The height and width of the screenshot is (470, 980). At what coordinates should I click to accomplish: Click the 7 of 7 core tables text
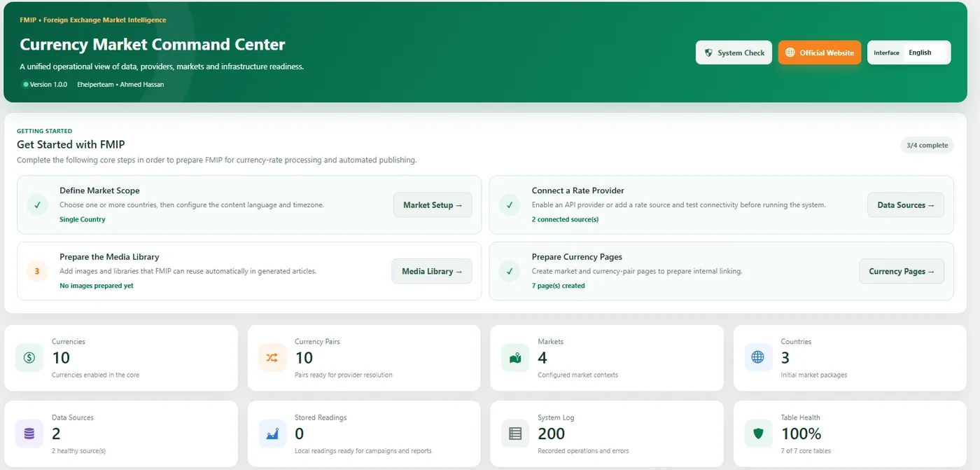[x=806, y=451]
